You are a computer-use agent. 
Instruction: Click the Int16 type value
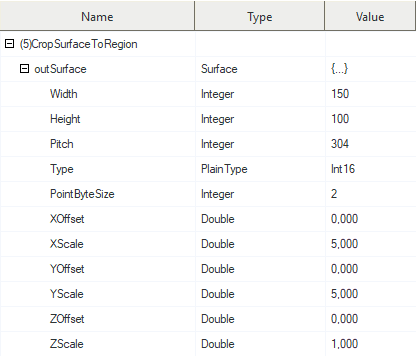pos(343,169)
